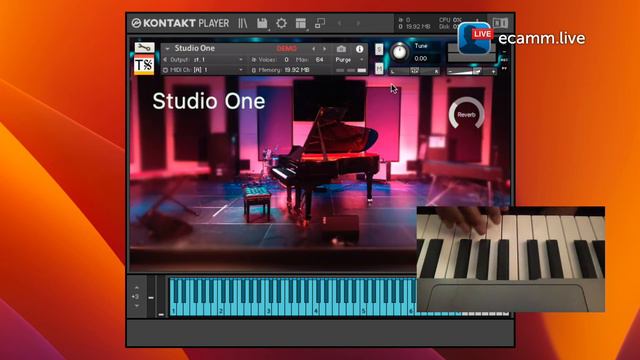Viewport: 640px width, 360px height.
Task: Click the pitch bend wheel strip
Action: tap(151, 296)
